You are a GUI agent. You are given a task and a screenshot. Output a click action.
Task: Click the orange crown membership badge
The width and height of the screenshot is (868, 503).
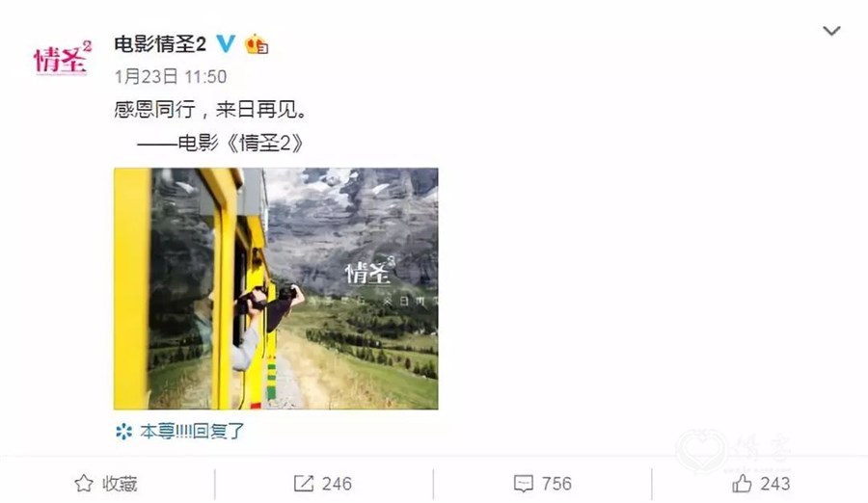(x=257, y=44)
